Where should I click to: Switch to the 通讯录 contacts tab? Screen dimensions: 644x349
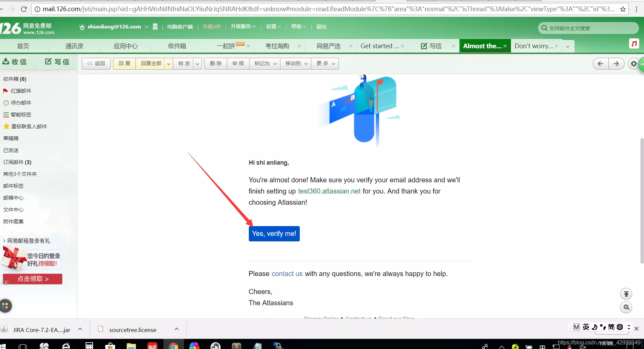click(74, 46)
